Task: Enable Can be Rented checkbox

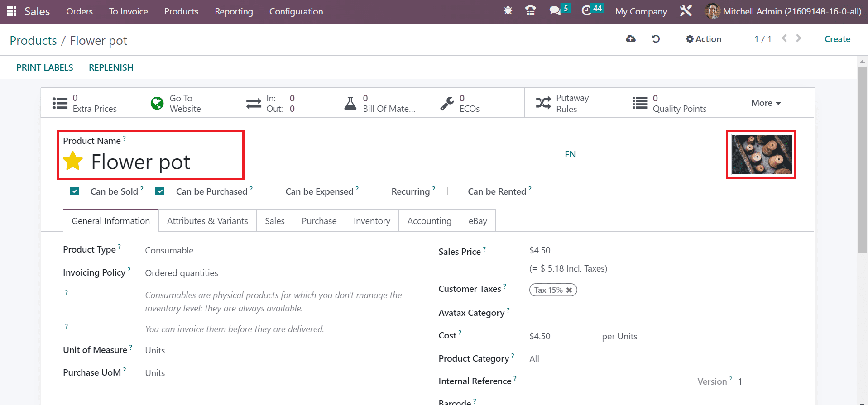Action: (452, 191)
